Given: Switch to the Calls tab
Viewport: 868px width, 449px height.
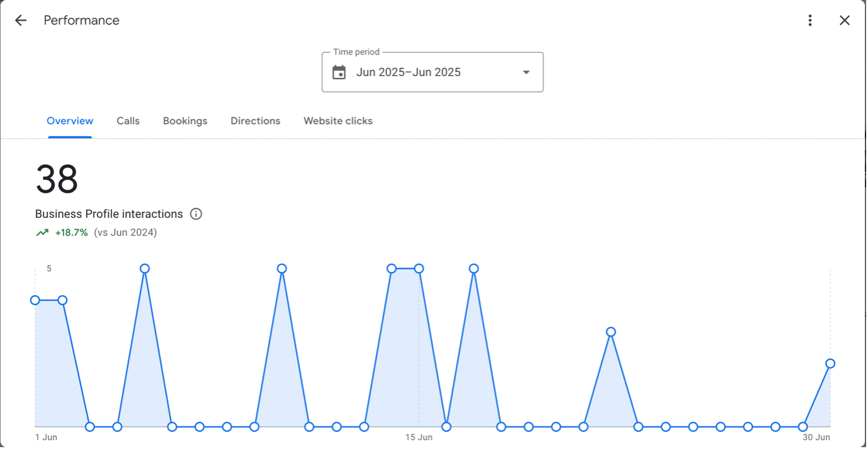Looking at the screenshot, I should 128,121.
